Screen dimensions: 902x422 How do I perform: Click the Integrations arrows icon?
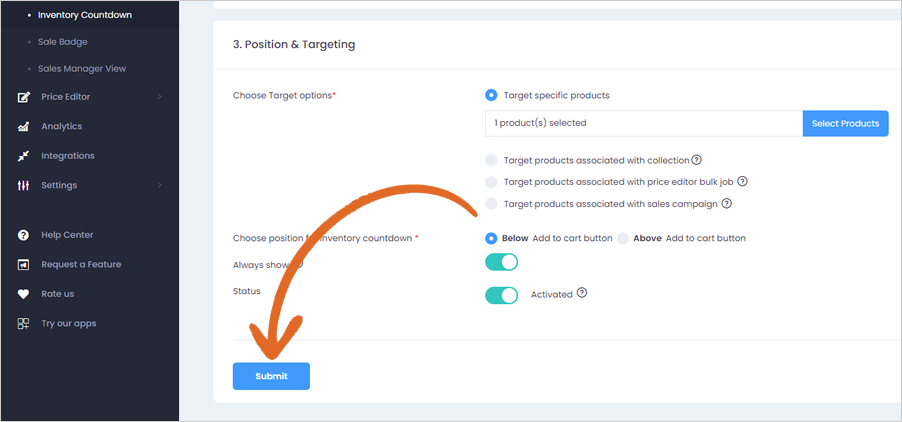click(24, 156)
